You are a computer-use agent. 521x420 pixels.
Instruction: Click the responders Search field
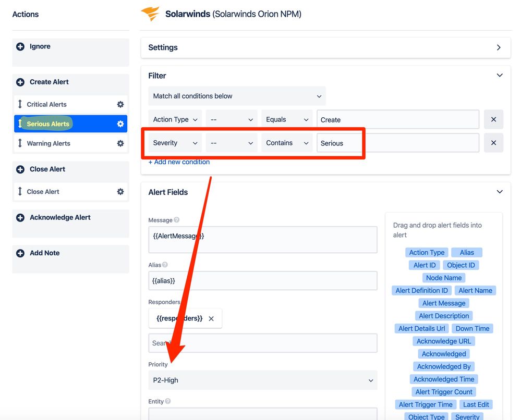click(x=263, y=343)
